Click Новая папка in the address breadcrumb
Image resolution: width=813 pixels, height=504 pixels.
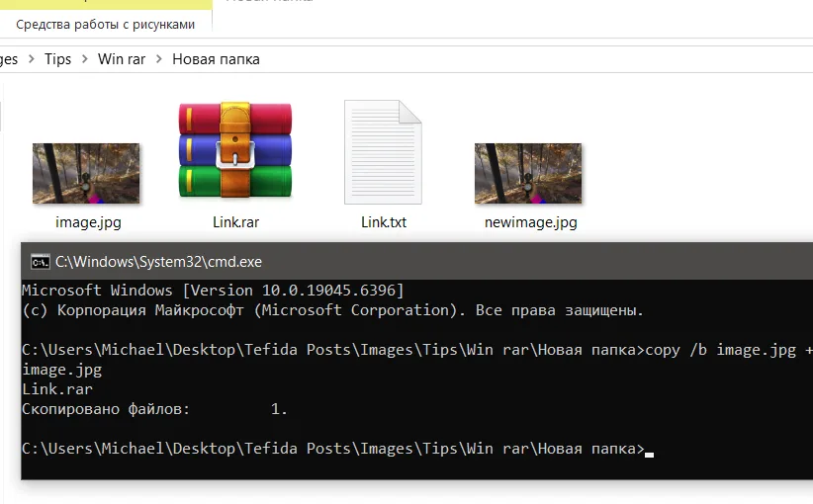(x=216, y=59)
